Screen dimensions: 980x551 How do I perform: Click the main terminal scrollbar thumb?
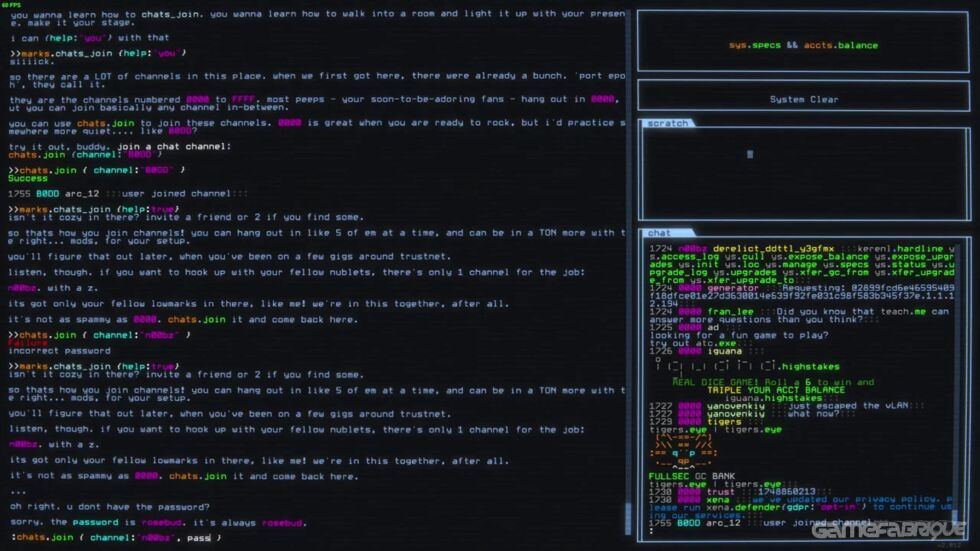click(628, 517)
